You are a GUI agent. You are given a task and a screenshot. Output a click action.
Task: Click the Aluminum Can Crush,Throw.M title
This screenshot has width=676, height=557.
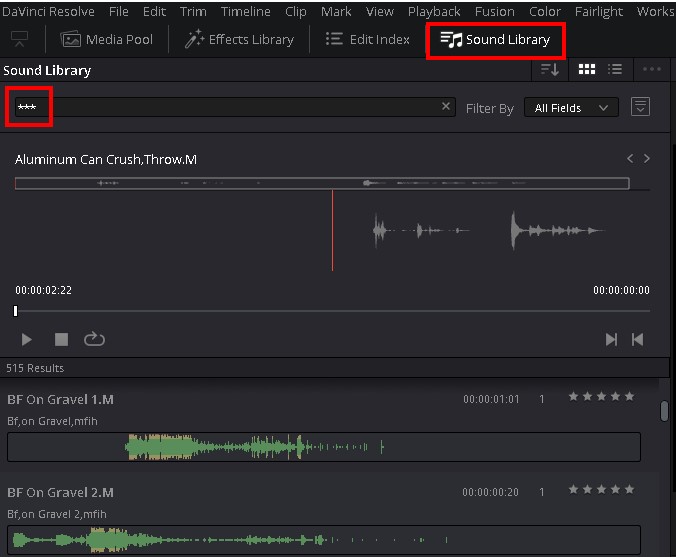pyautogui.click(x=106, y=160)
